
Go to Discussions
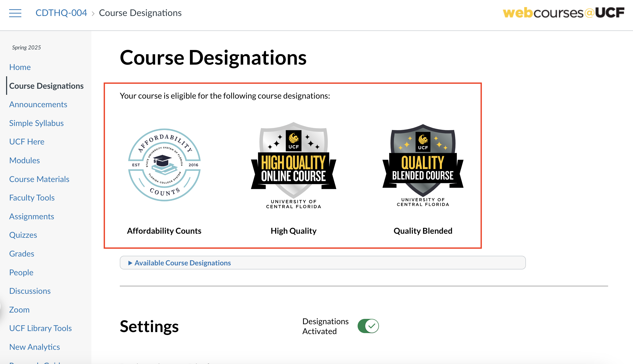click(30, 291)
